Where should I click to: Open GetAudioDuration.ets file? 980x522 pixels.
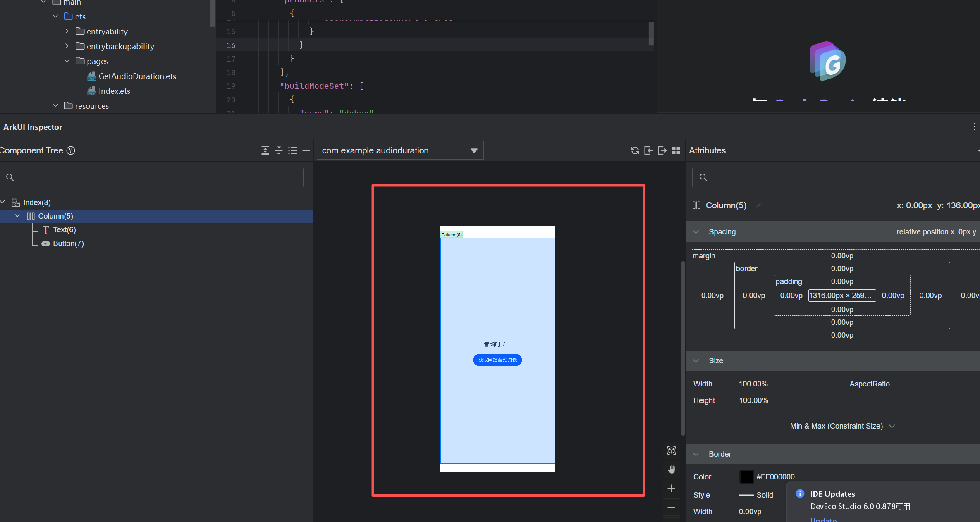[137, 76]
